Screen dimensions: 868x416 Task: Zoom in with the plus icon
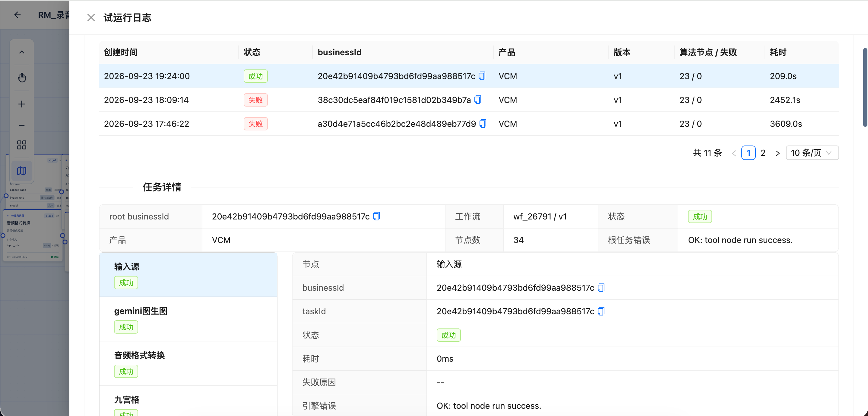[22, 104]
